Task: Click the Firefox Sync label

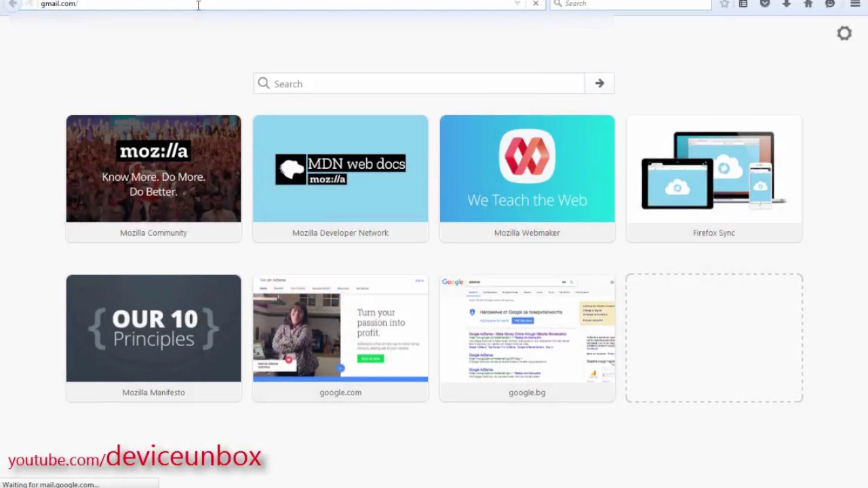Action: click(714, 232)
